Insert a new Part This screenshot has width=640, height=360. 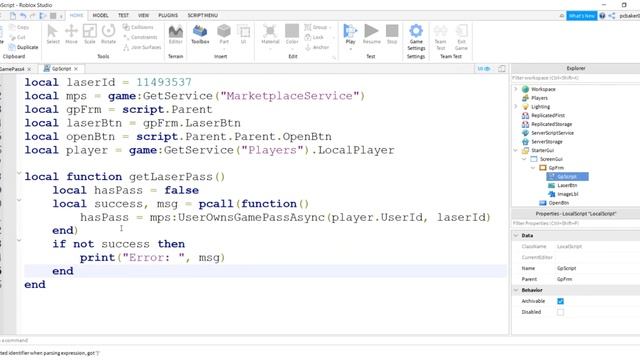click(224, 31)
